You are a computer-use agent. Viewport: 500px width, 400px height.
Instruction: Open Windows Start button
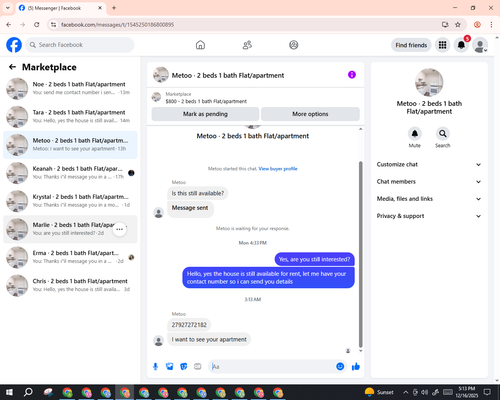click(9, 392)
